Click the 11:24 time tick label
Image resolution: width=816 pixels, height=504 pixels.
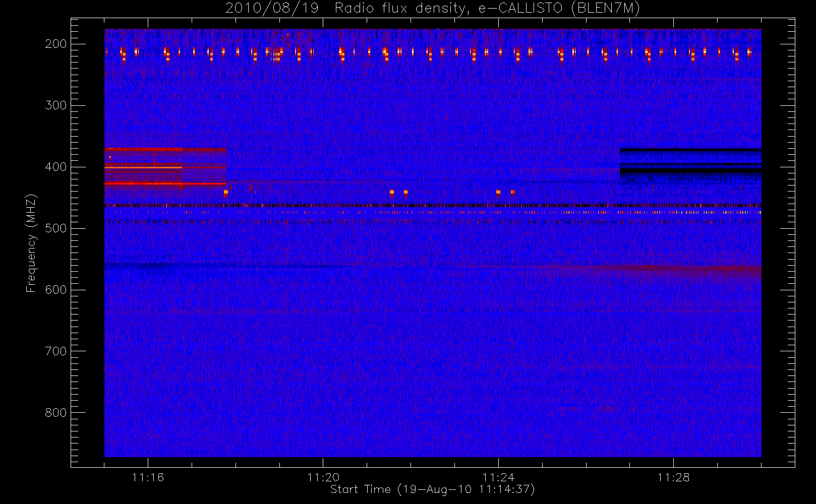(x=498, y=477)
